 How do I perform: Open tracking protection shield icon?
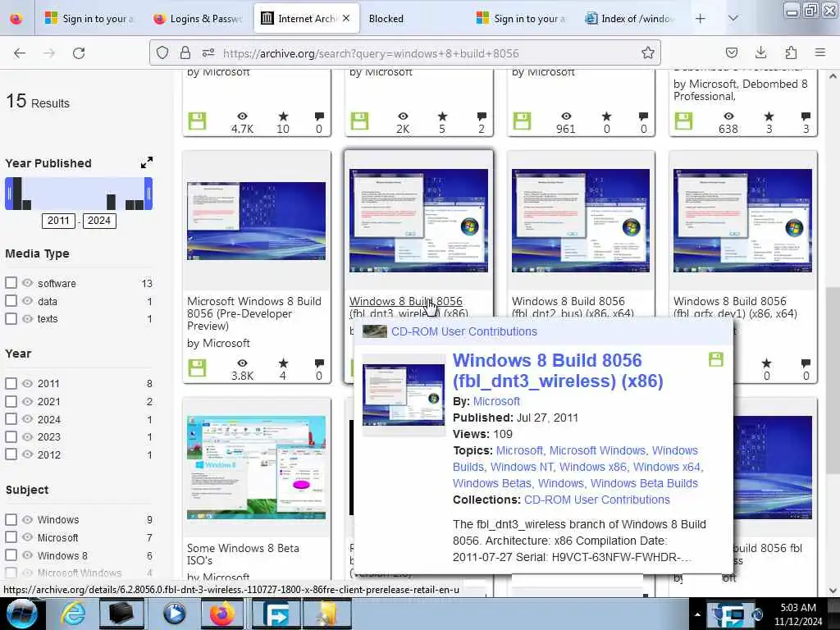pyautogui.click(x=162, y=52)
